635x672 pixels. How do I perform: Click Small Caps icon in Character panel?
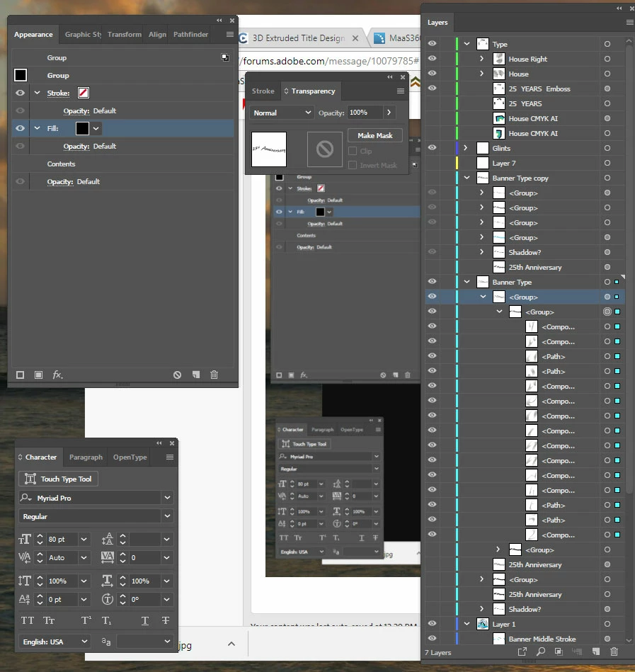(49, 620)
